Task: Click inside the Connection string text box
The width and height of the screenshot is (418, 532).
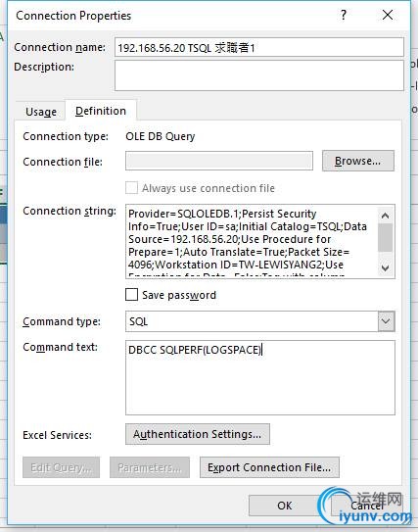Action: pos(252,241)
